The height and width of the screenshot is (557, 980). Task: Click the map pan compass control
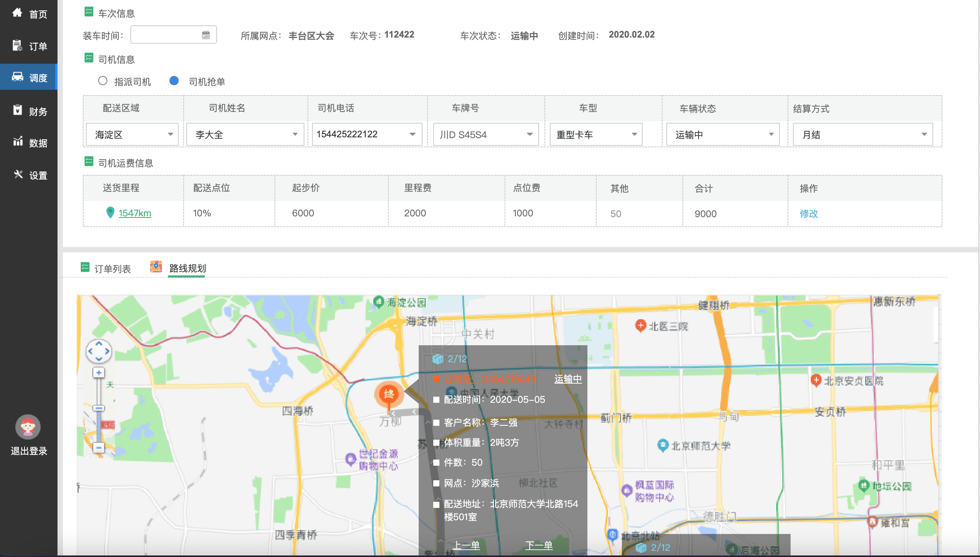pos(99,351)
